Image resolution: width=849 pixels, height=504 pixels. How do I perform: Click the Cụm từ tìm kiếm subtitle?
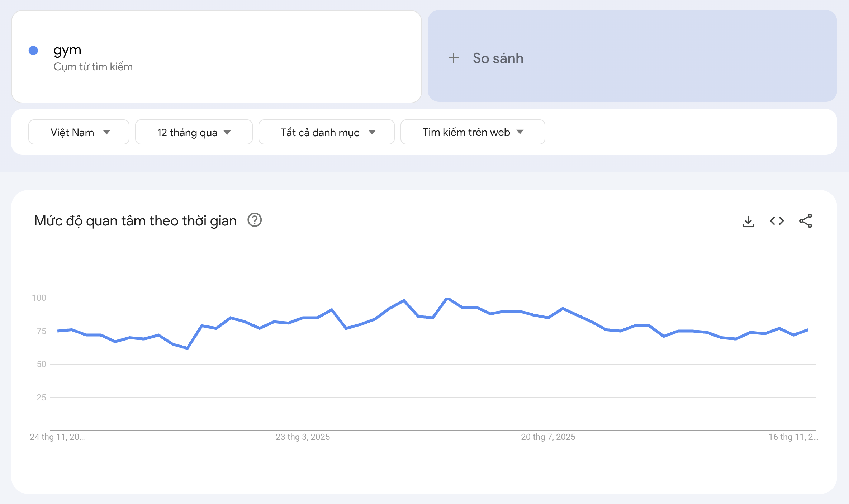point(93,67)
